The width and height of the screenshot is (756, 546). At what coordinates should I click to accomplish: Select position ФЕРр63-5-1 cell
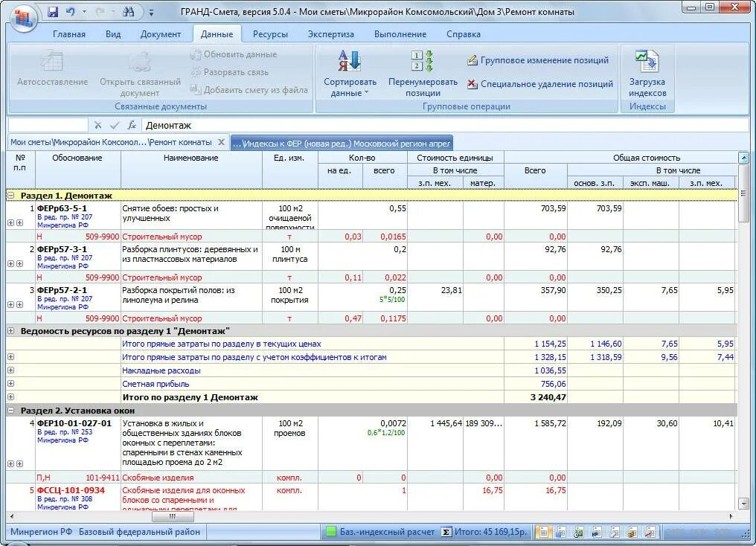(77, 216)
